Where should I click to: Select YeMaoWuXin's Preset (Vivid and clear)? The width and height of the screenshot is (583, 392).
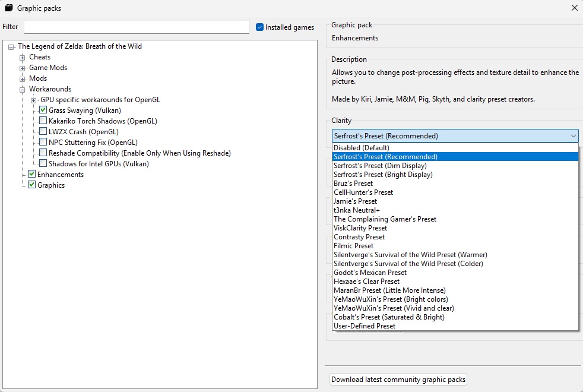[x=455, y=308]
